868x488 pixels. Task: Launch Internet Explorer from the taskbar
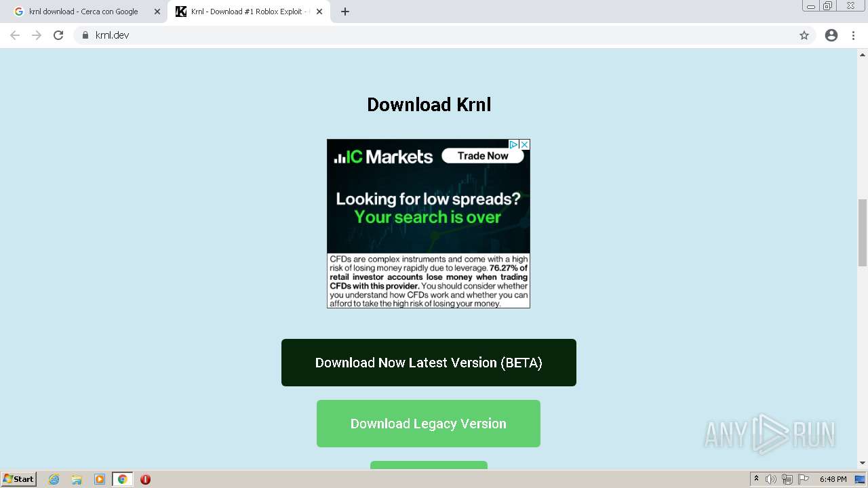(x=54, y=479)
